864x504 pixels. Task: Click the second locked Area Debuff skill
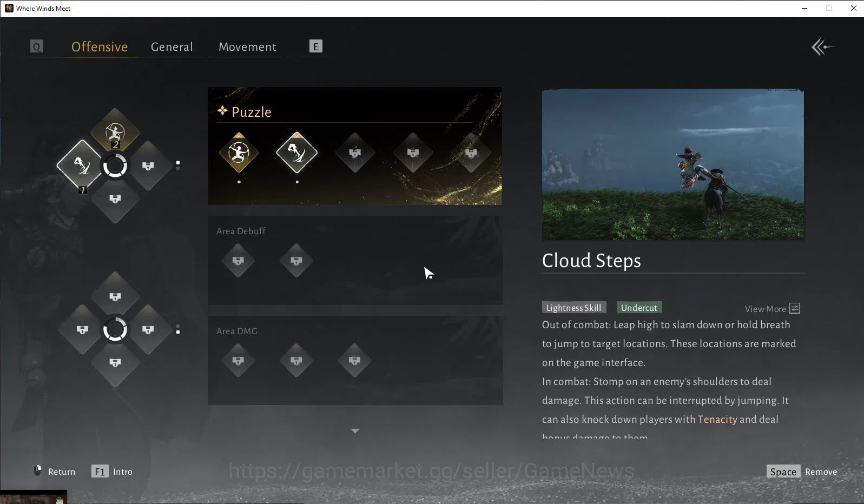tap(296, 261)
